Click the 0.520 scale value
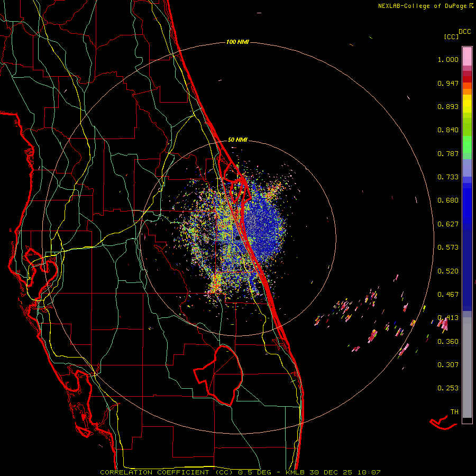The height and width of the screenshot is (476, 476). 448,271
